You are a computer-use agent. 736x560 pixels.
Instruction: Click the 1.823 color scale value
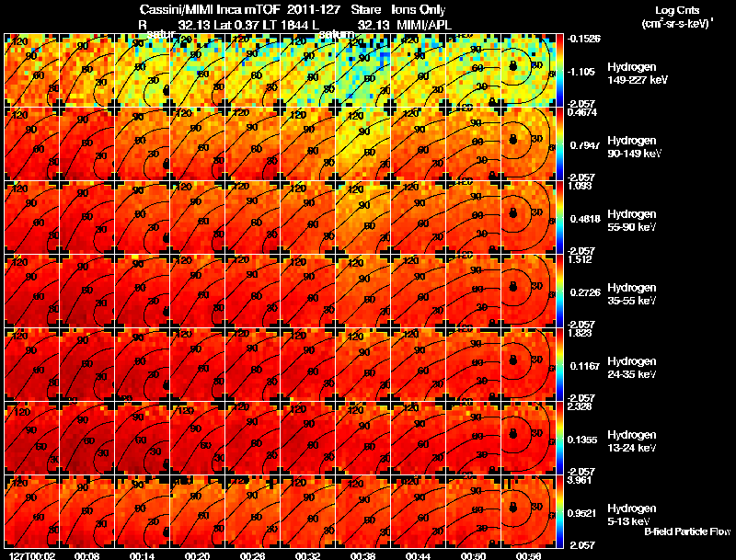pyautogui.click(x=580, y=333)
